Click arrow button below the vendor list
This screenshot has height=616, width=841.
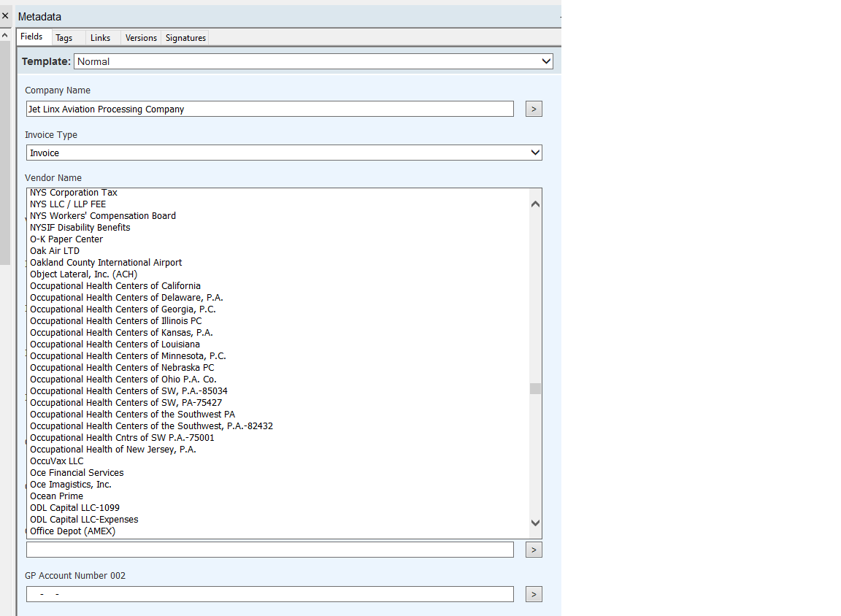click(534, 550)
